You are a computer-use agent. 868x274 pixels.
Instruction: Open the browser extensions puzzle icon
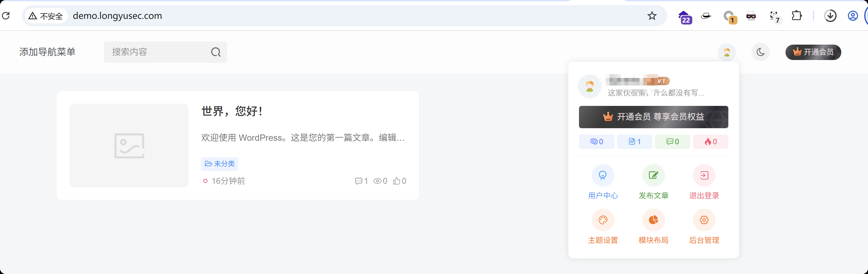(796, 15)
